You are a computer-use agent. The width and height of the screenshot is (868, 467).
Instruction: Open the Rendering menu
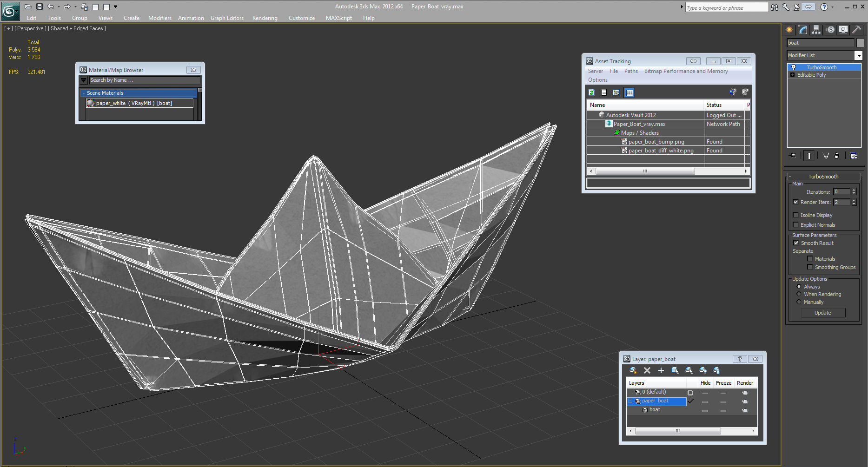point(265,18)
